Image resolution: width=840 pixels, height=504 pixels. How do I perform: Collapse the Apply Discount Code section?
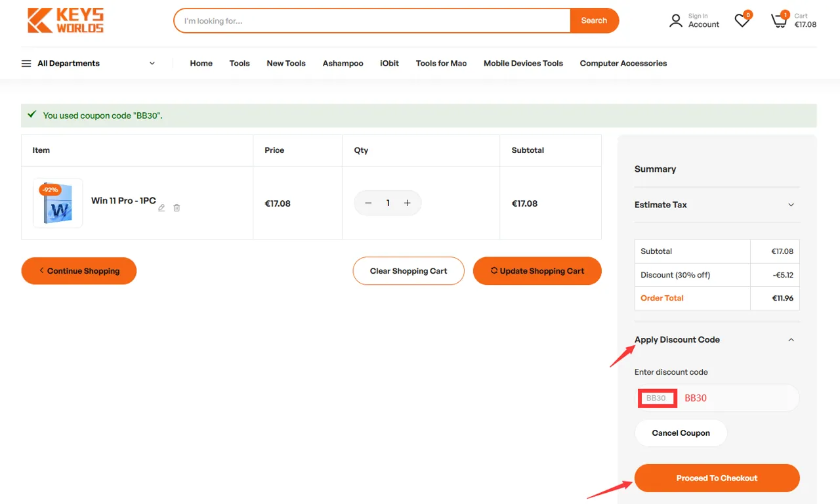tap(791, 340)
